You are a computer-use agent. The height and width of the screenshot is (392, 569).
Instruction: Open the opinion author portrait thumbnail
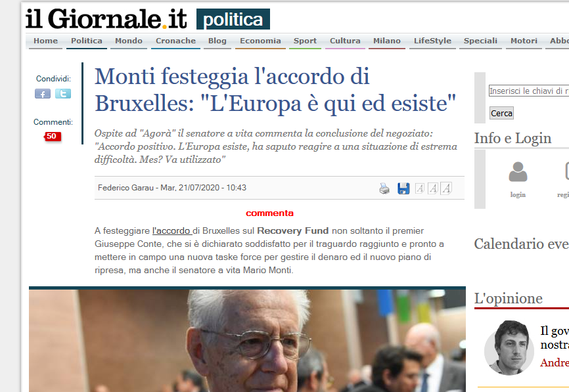(509, 348)
